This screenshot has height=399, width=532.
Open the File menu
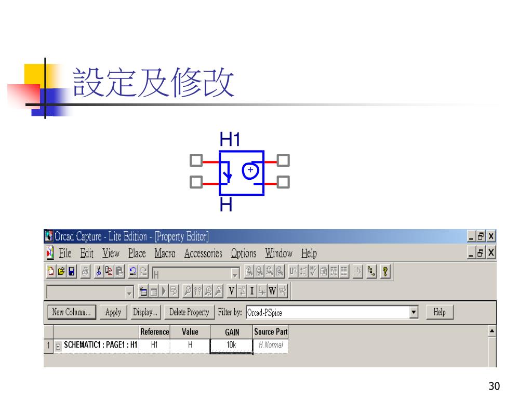[65, 254]
